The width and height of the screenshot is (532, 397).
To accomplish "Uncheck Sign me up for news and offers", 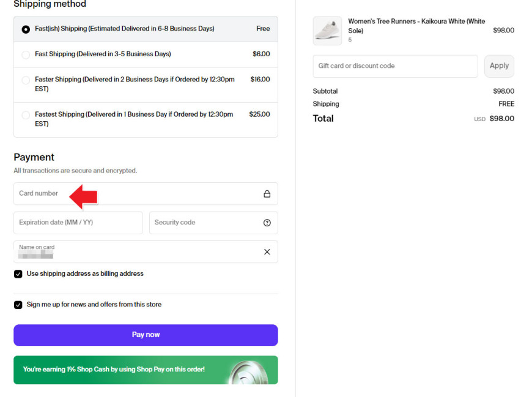I will click(x=18, y=305).
